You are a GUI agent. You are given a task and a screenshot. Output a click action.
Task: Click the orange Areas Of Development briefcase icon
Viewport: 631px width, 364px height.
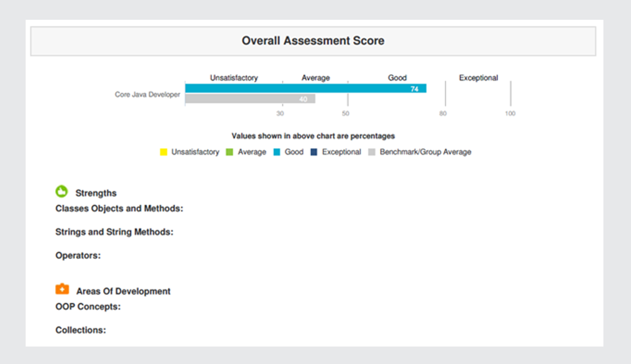[x=62, y=289]
